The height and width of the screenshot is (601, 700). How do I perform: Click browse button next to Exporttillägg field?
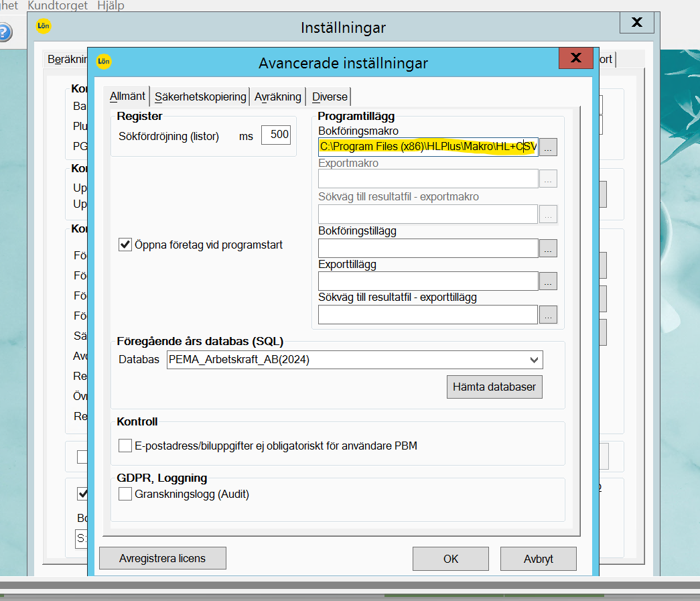point(548,281)
